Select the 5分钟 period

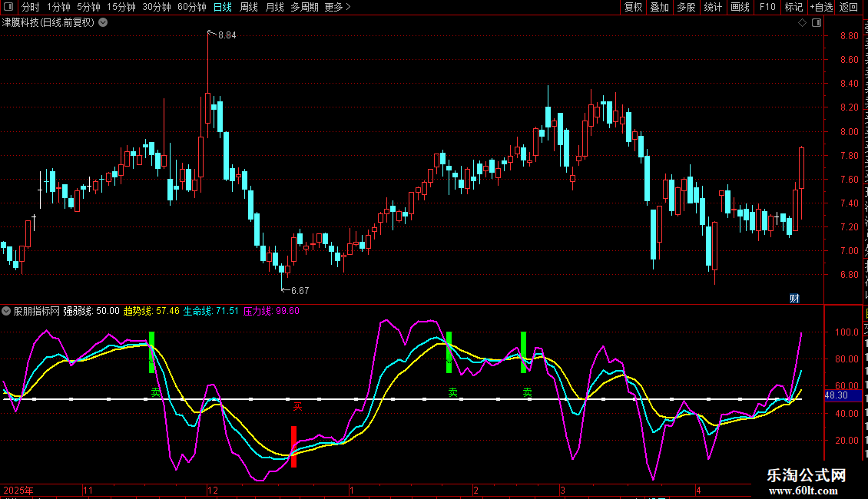[88, 7]
